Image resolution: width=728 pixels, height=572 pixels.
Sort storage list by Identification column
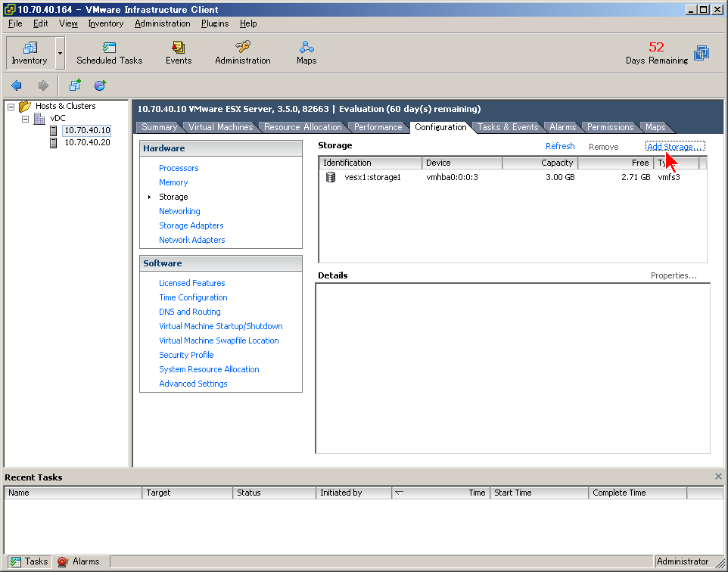371,163
